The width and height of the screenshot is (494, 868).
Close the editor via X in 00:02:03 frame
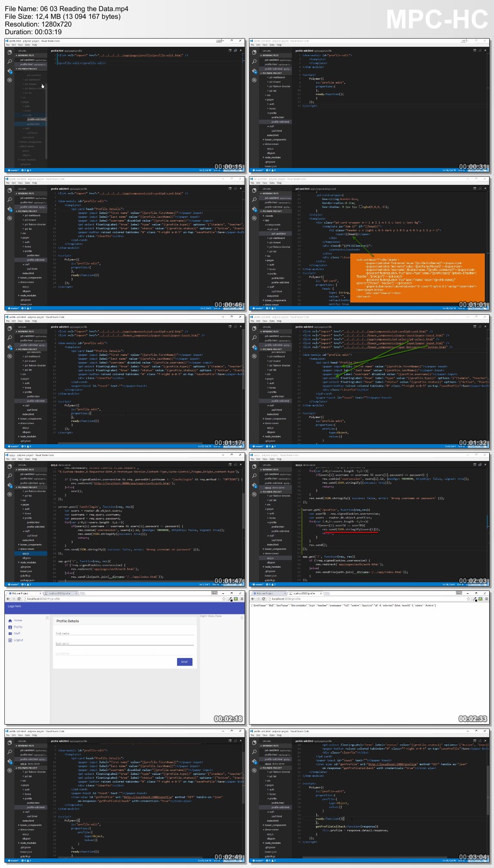point(484,464)
